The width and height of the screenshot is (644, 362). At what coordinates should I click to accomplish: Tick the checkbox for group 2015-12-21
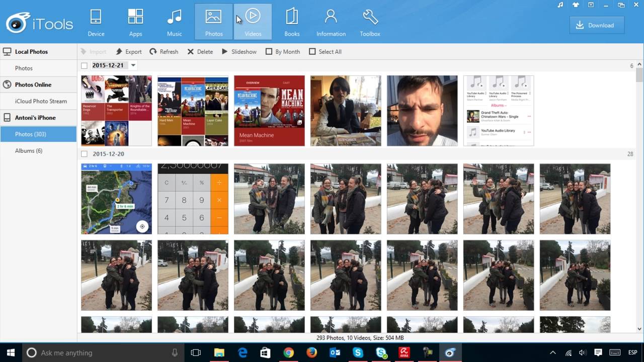84,65
